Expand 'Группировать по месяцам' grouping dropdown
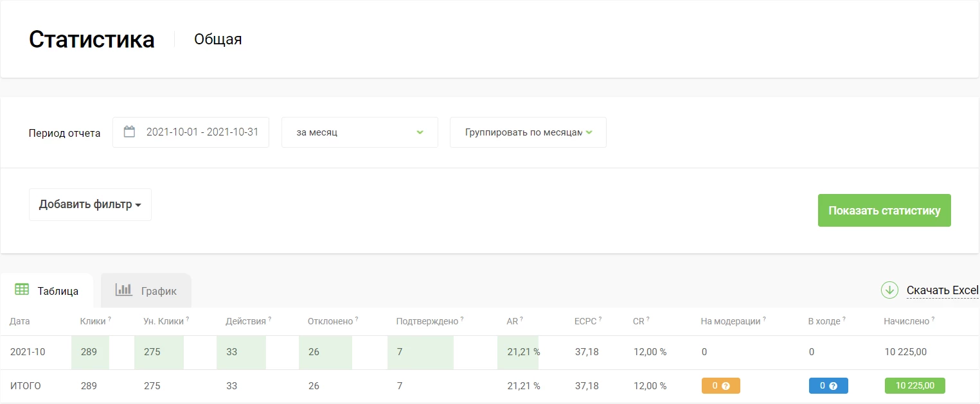 tap(528, 132)
